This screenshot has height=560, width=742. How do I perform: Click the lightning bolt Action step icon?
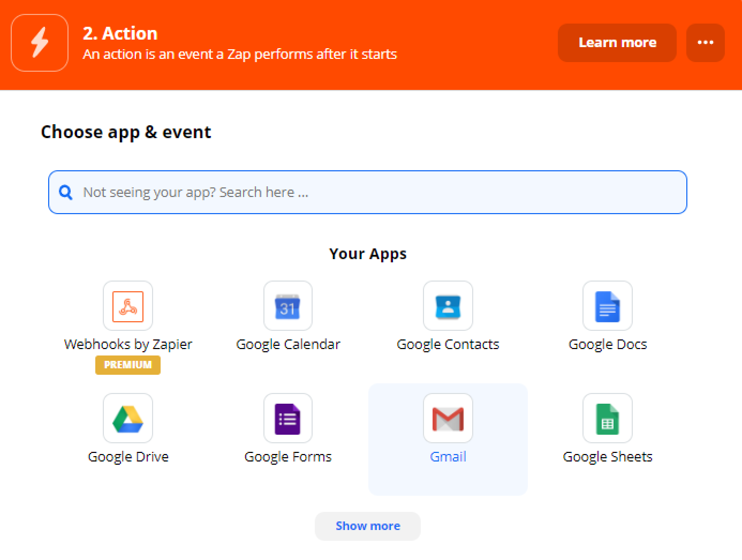[40, 43]
